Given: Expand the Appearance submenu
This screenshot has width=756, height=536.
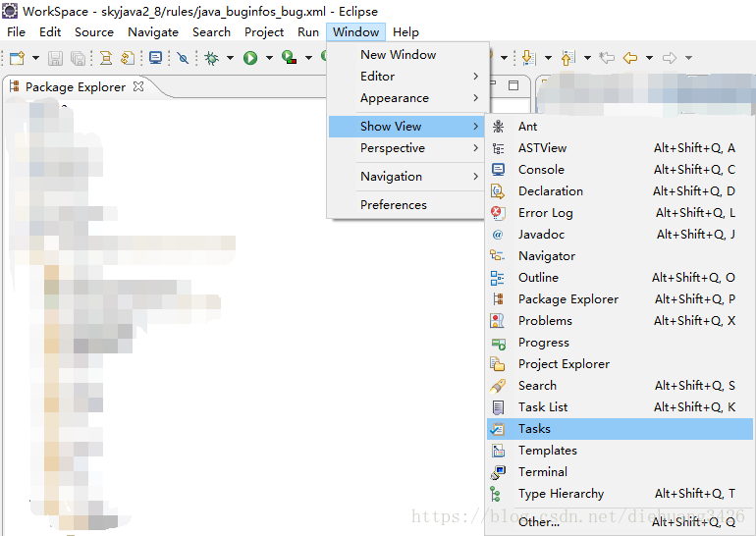Looking at the screenshot, I should pos(405,98).
